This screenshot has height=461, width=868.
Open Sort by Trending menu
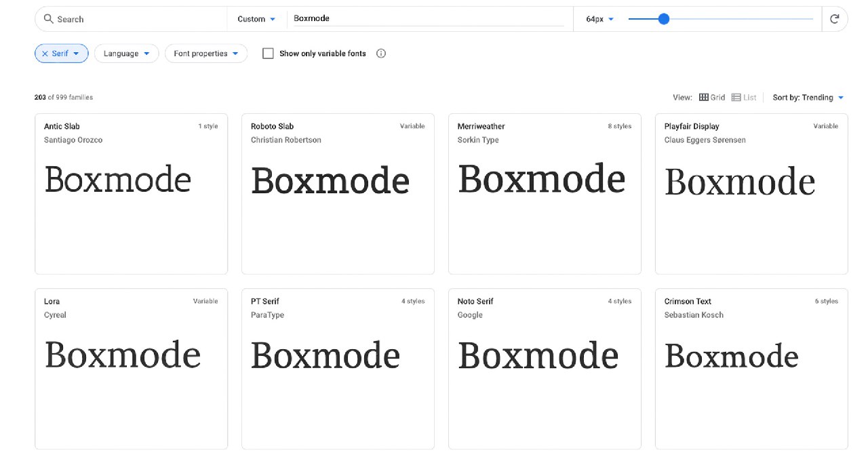(808, 98)
